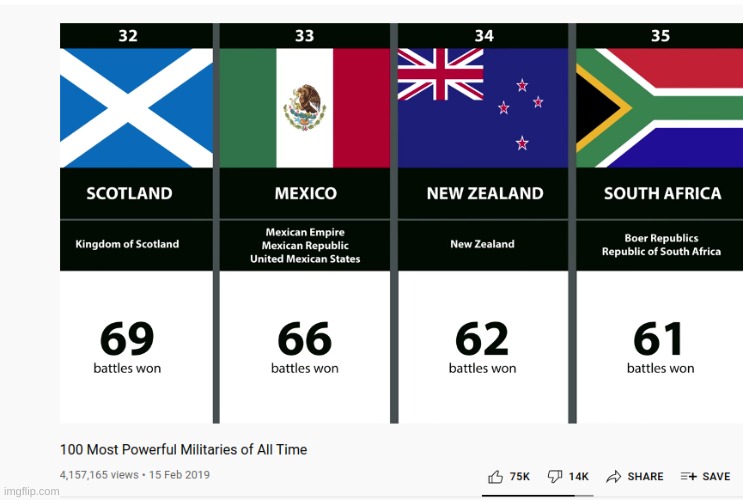Click the SCOTLAND country heading
Screen dimensions: 743x500
(x=129, y=194)
